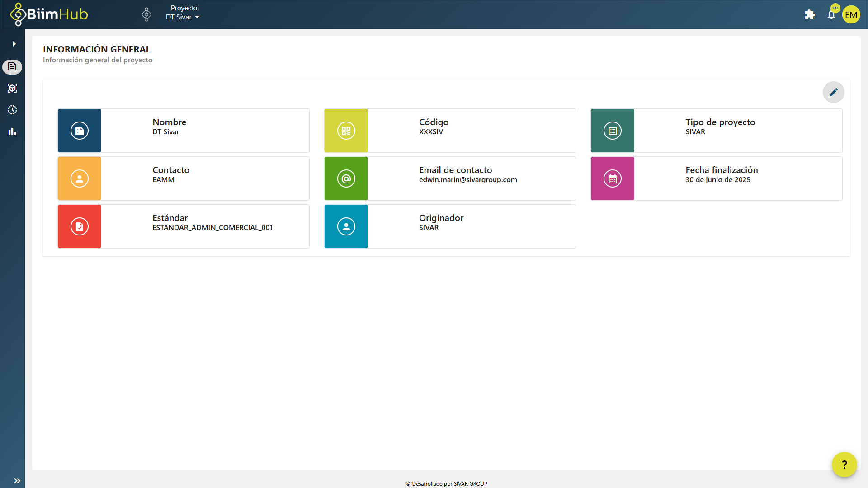Click the pencil edit icon
Screen dimensions: 868x488
pos(833,92)
